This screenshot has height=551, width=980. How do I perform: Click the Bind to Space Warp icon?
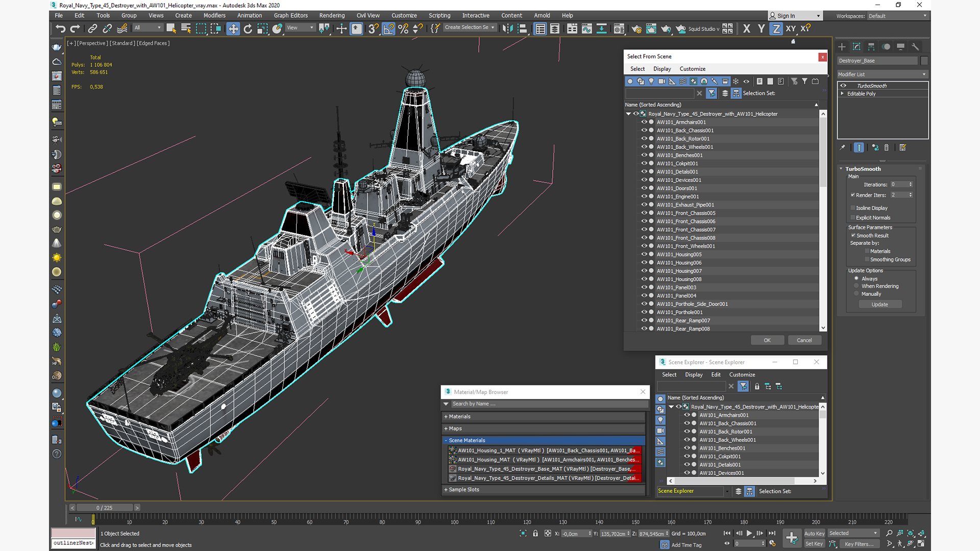pyautogui.click(x=122, y=29)
